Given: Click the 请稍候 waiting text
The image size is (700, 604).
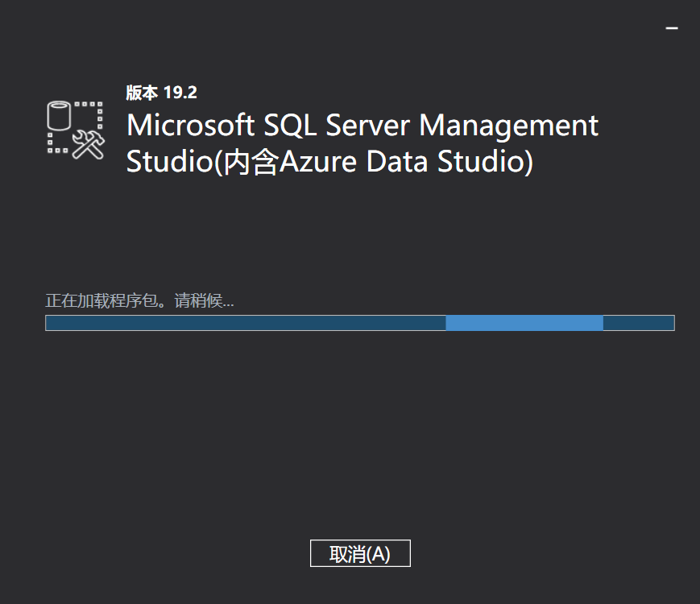Looking at the screenshot, I should click(201, 300).
